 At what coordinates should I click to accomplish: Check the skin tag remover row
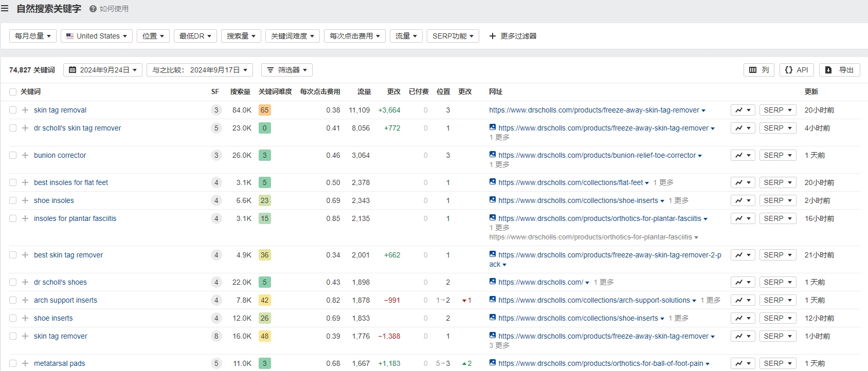point(13,336)
